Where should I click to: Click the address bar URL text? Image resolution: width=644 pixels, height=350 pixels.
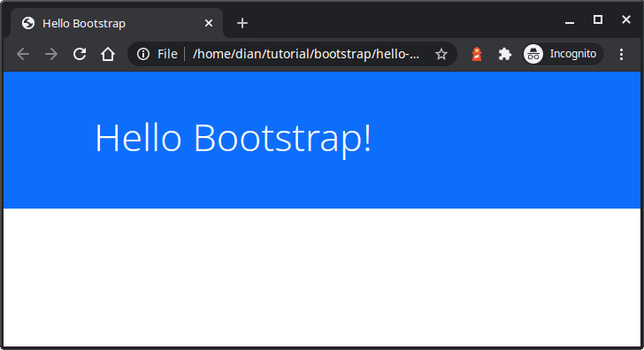tap(306, 54)
